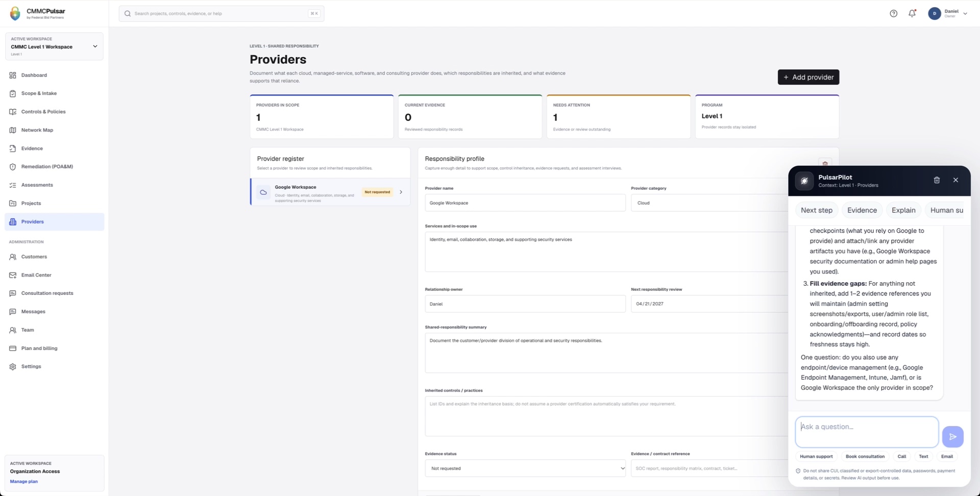The width and height of the screenshot is (980, 496).
Task: Click the Services and in-scope use textarea
Action: tap(607, 252)
